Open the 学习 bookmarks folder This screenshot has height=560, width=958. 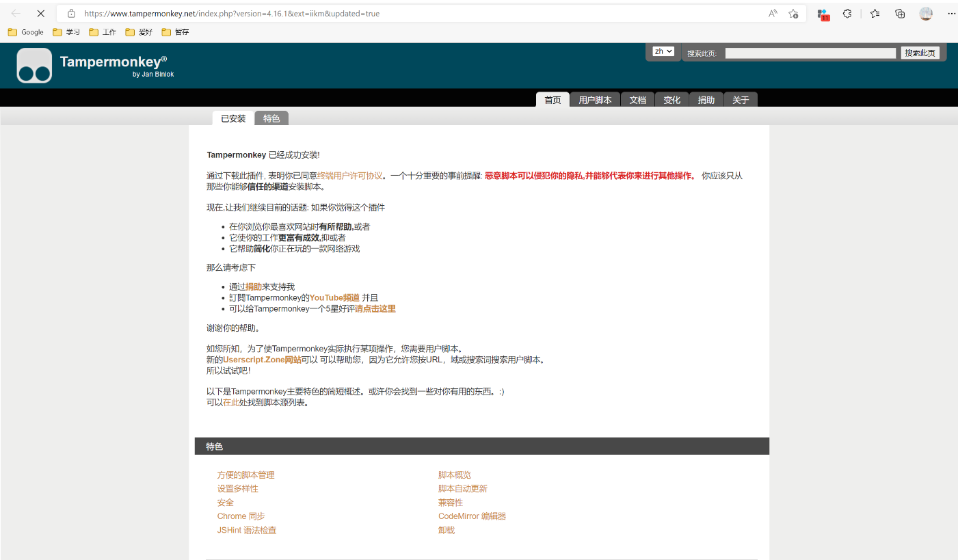click(66, 32)
